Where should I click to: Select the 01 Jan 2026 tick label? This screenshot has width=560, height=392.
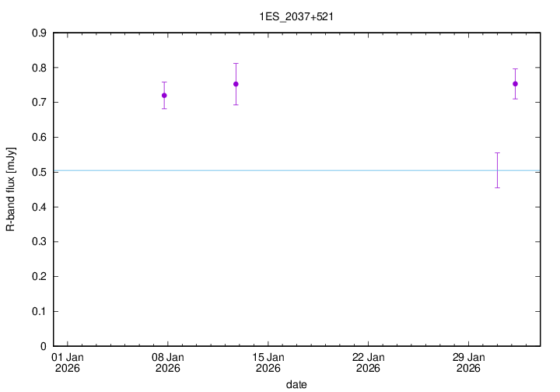67,362
